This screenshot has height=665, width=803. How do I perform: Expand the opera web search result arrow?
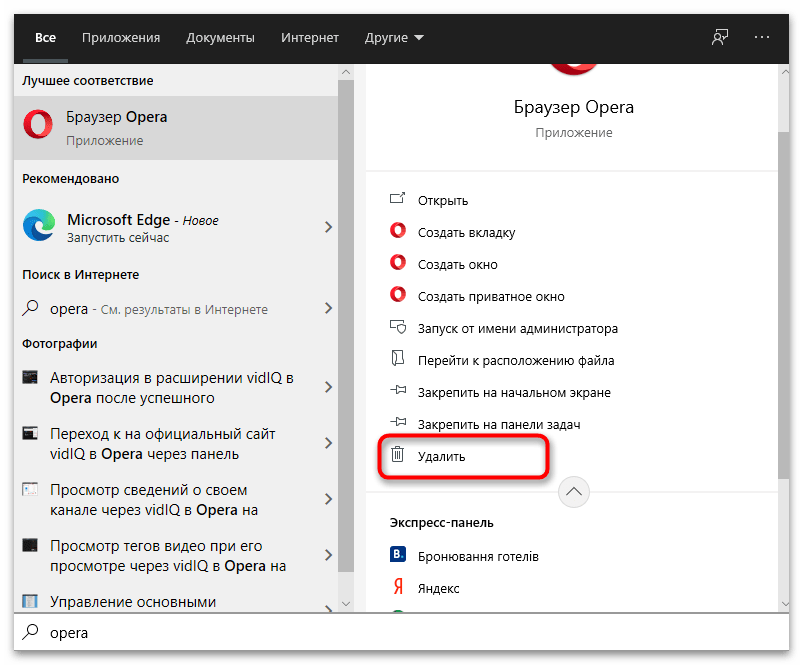pos(328,309)
